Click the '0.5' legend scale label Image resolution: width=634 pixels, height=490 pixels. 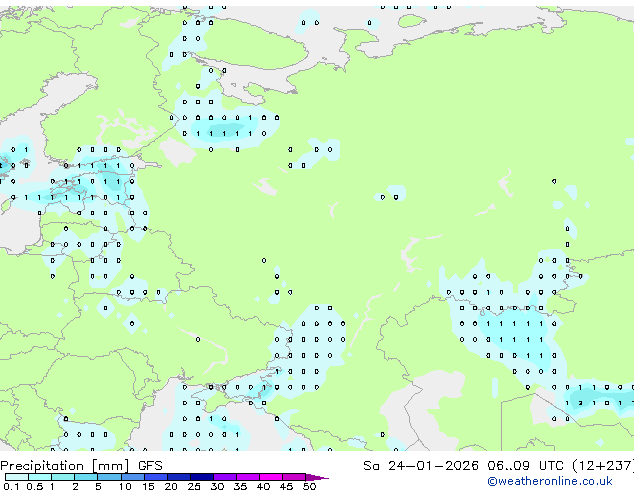pyautogui.click(x=35, y=486)
